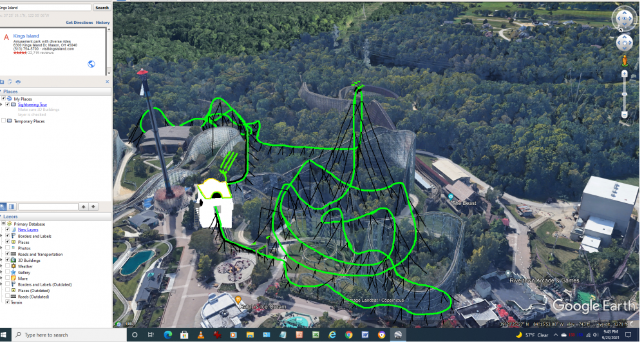This screenshot has width=644, height=363.
Task: Click the Street View pegman icon
Action: coord(624,61)
